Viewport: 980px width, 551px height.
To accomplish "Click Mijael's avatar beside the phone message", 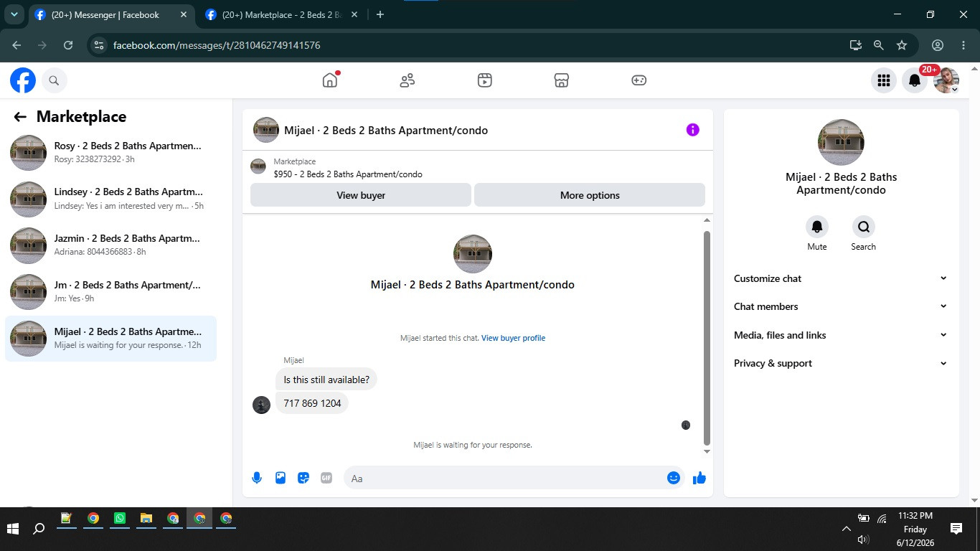I will click(x=261, y=405).
